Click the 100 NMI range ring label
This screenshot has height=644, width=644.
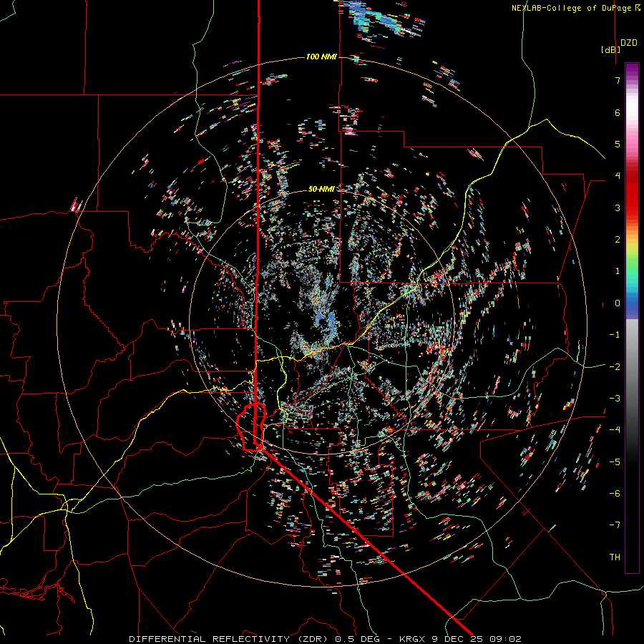(x=321, y=57)
